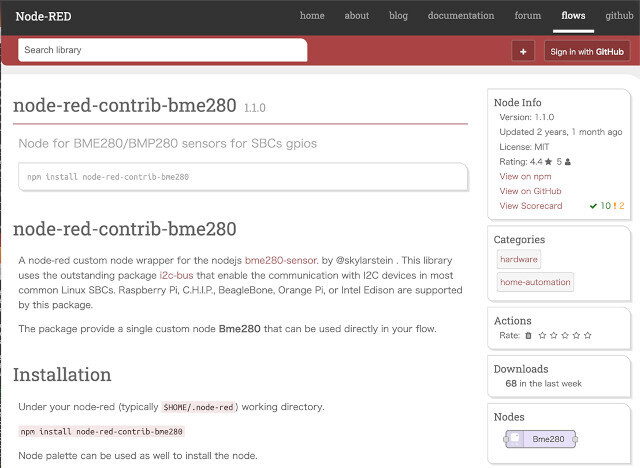Open the i2c-bus link
The height and width of the screenshot is (468, 640).
point(176,275)
